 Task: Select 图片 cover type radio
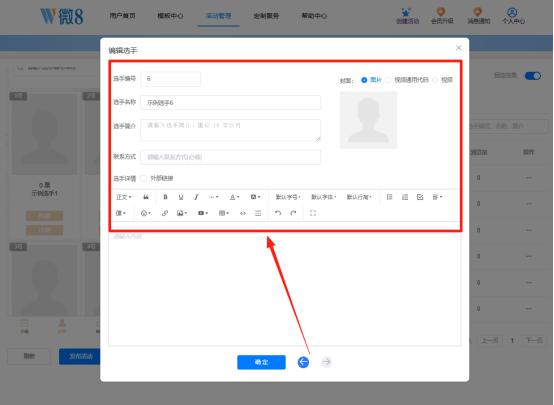pyautogui.click(x=364, y=80)
